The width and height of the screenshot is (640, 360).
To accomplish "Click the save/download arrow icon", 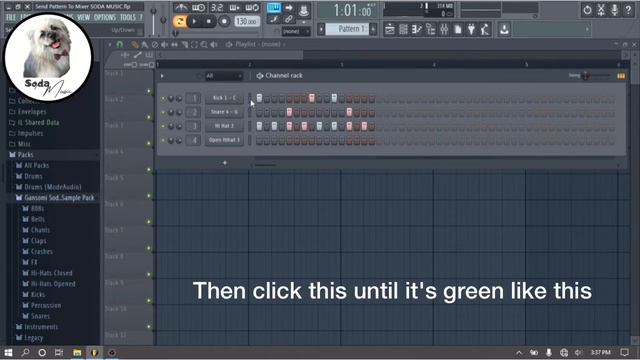I will pos(504,29).
